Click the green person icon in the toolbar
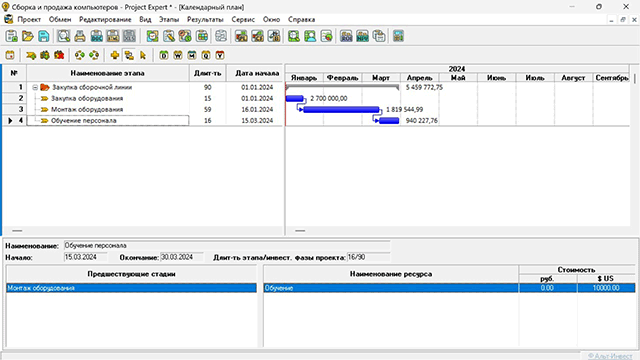The height and width of the screenshot is (360, 640). coord(310,36)
